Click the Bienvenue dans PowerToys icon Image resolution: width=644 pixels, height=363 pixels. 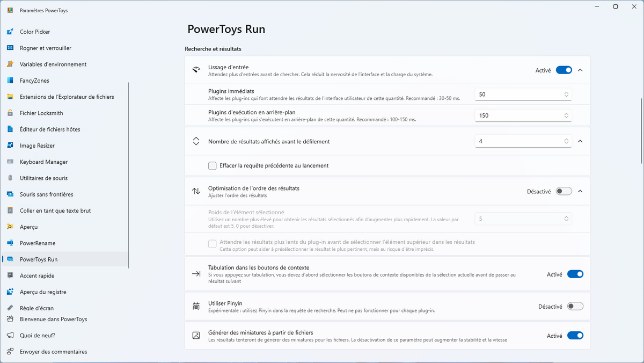[10, 319]
